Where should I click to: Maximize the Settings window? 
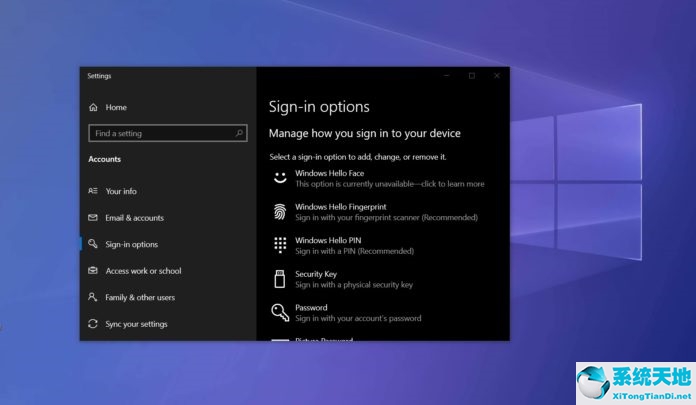click(472, 76)
